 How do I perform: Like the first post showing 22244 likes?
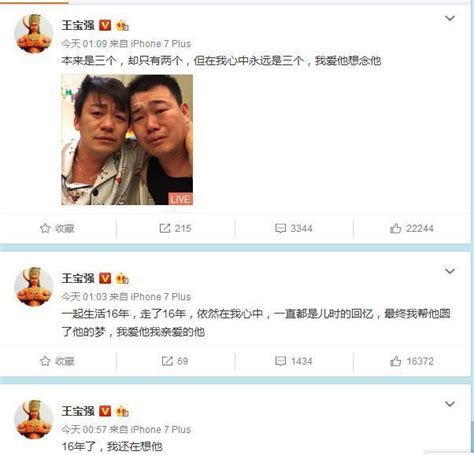click(x=412, y=228)
